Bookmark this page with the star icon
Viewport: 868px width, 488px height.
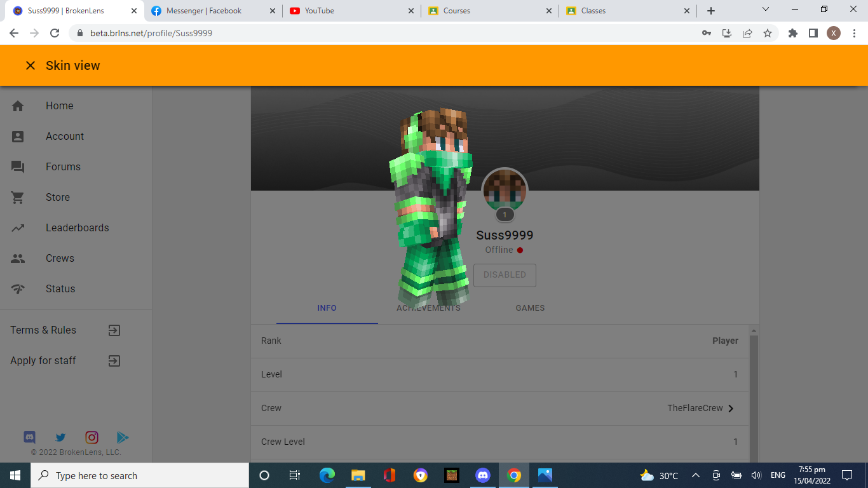[x=768, y=33]
